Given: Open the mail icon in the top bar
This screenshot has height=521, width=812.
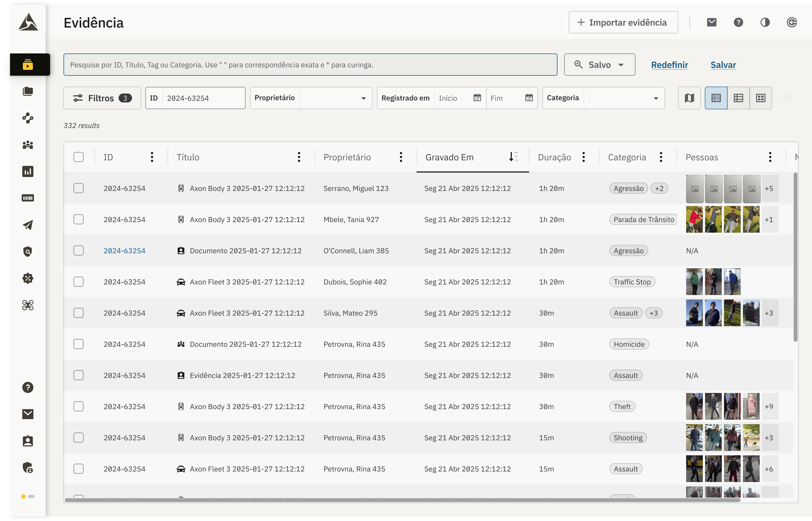Looking at the screenshot, I should pyautogui.click(x=711, y=22).
